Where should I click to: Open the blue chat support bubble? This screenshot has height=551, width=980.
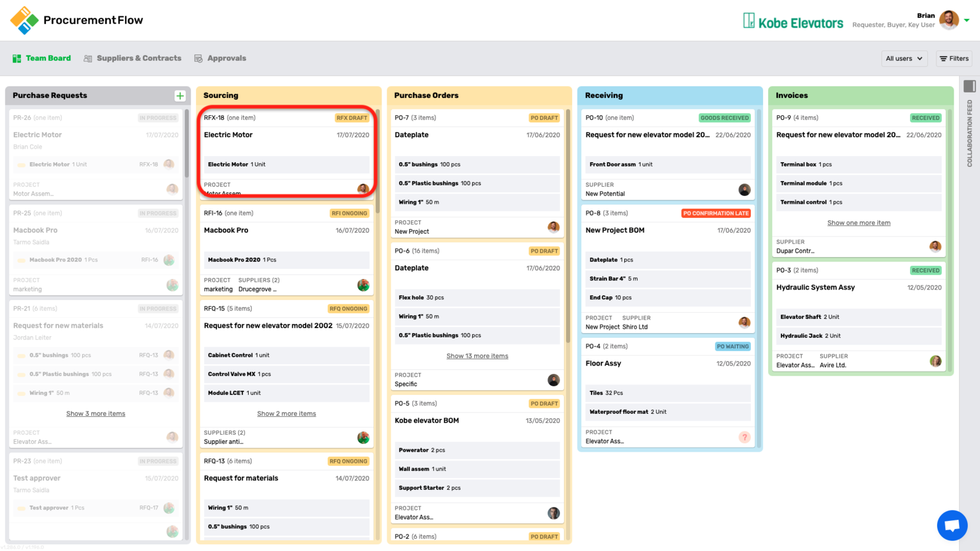952,525
